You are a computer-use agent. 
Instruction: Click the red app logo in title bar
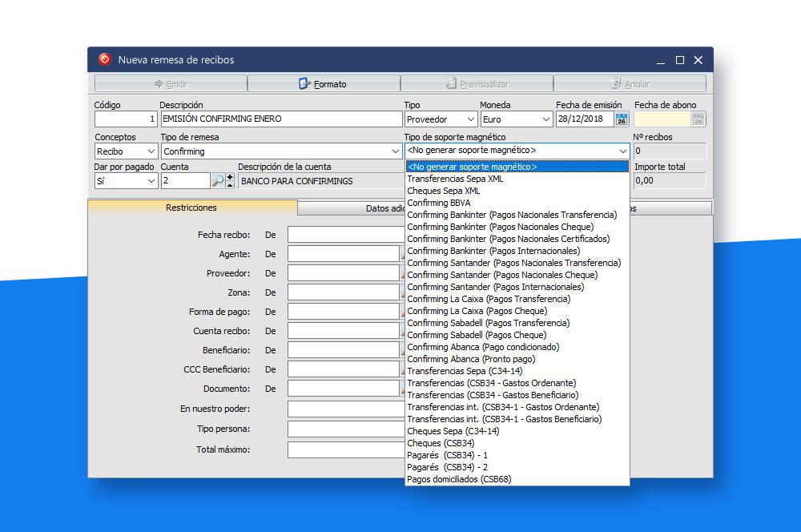point(104,60)
